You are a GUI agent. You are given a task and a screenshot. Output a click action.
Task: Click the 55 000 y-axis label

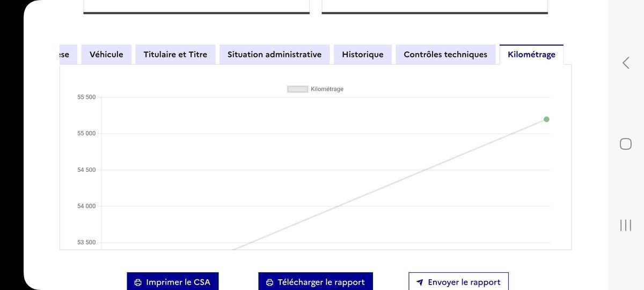point(86,133)
